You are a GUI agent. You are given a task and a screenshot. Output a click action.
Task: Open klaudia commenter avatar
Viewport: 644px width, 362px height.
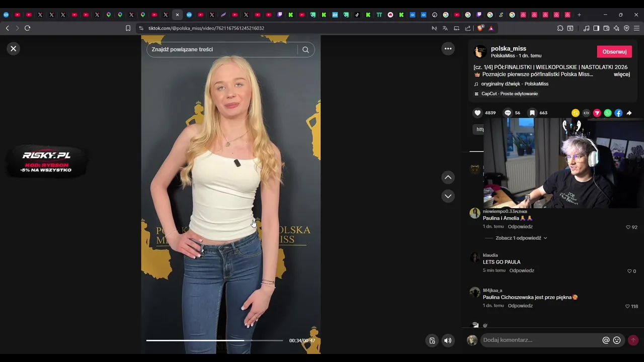click(475, 258)
